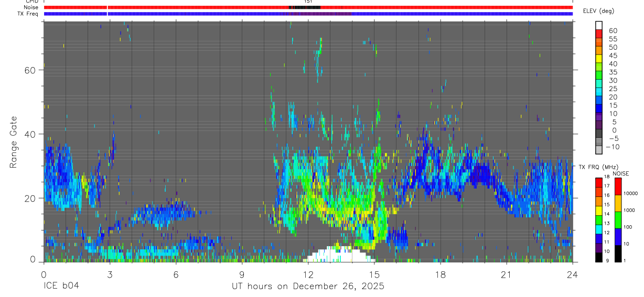Click the blue TX Freq strip above the plot

(x=308, y=14)
